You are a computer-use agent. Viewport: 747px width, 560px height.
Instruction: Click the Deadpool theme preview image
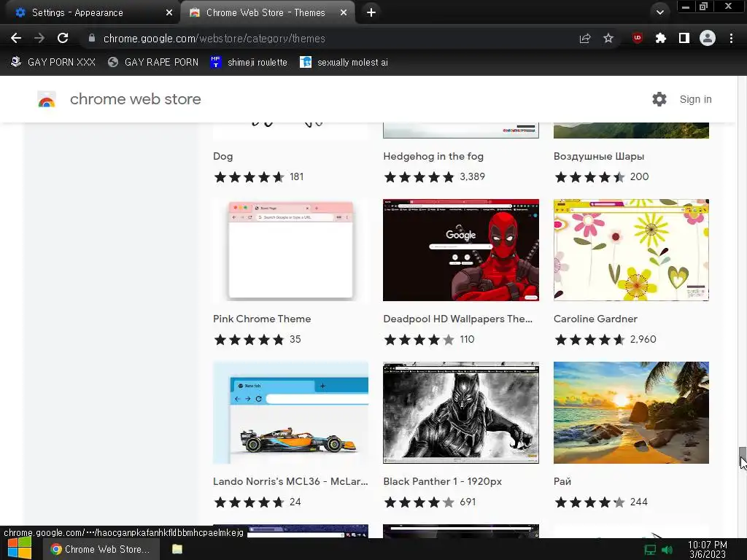(461, 250)
